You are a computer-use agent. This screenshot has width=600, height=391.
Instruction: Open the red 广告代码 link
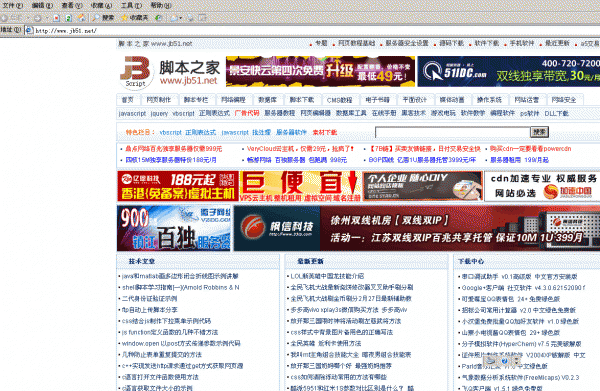click(247, 113)
